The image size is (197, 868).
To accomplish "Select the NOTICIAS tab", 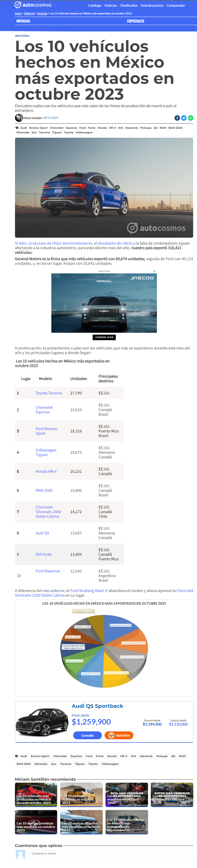I will 23,21.
